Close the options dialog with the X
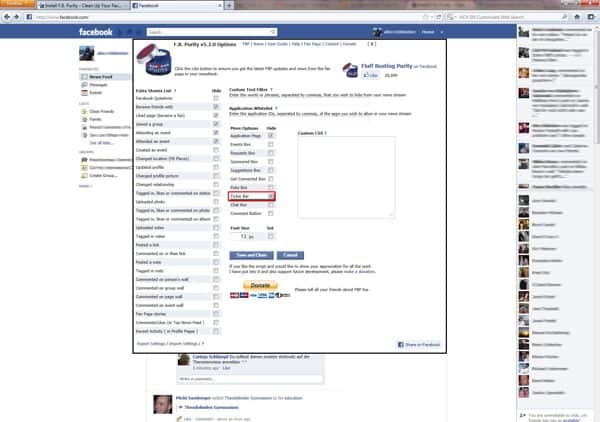Image resolution: width=600 pixels, height=422 pixels. (372, 44)
